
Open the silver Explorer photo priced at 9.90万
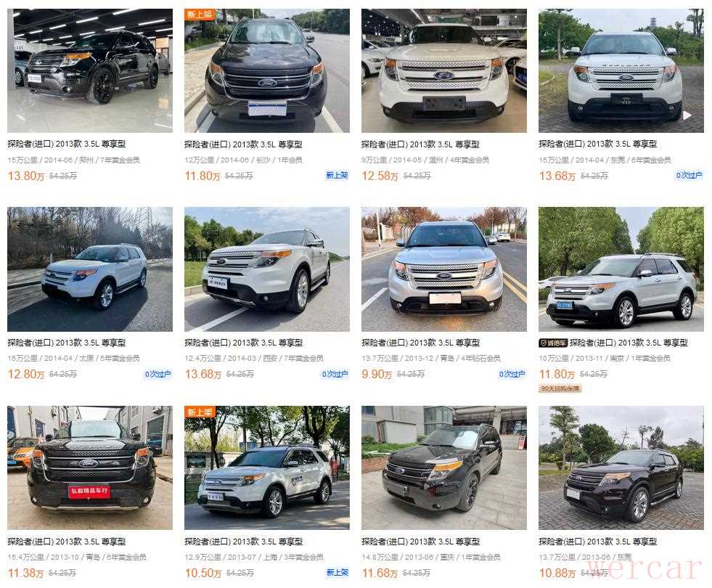pyautogui.click(x=444, y=269)
